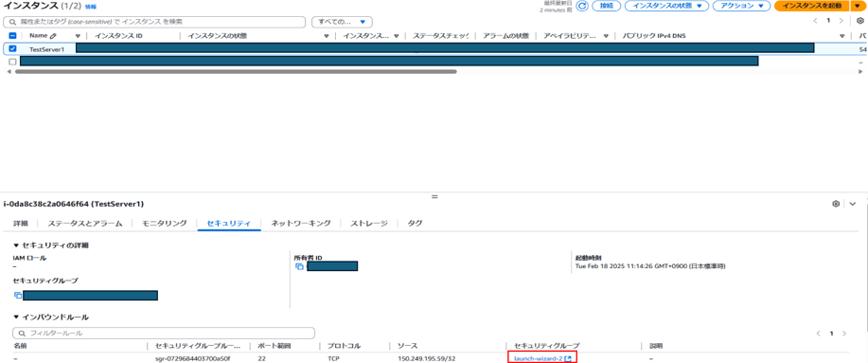Switch to the ネットワーキング tab
The width and height of the screenshot is (868, 363).
pos(301,224)
